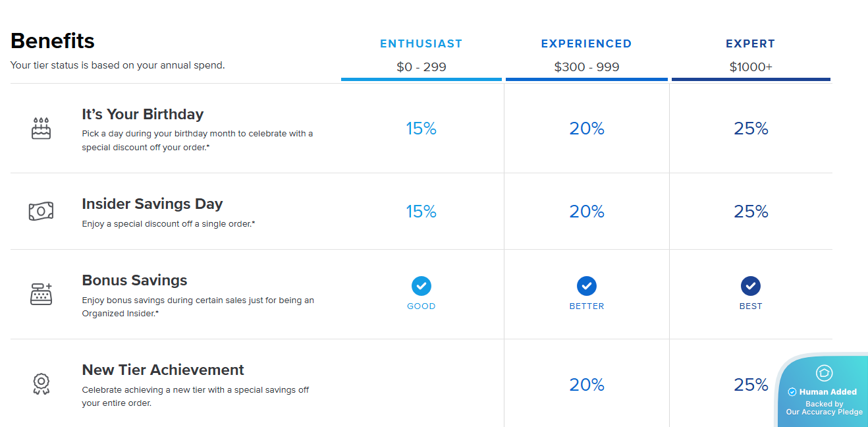Click the Experienced Bonus Savings checkmark
This screenshot has height=427, width=868.
(586, 286)
